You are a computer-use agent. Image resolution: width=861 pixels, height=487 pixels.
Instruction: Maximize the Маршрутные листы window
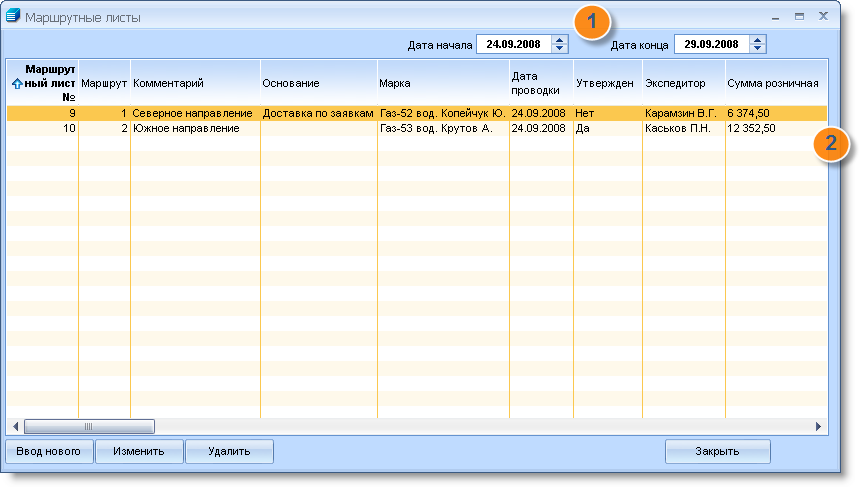(x=800, y=16)
